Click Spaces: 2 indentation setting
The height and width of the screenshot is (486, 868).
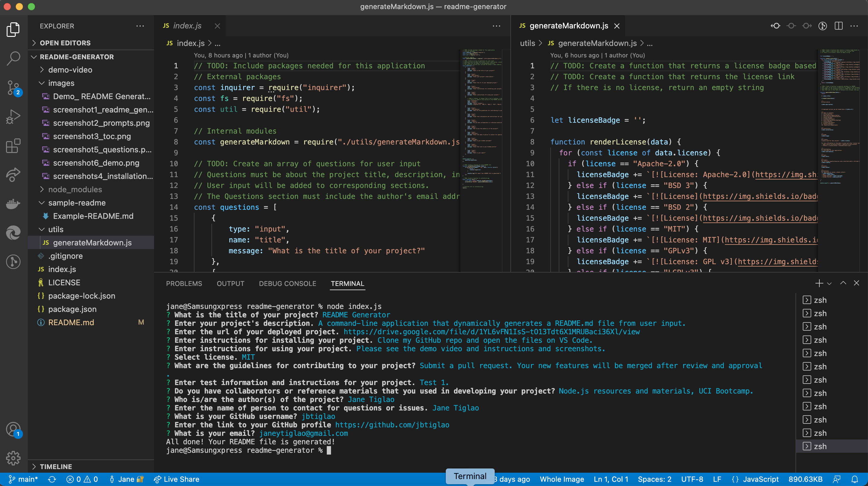(654, 479)
